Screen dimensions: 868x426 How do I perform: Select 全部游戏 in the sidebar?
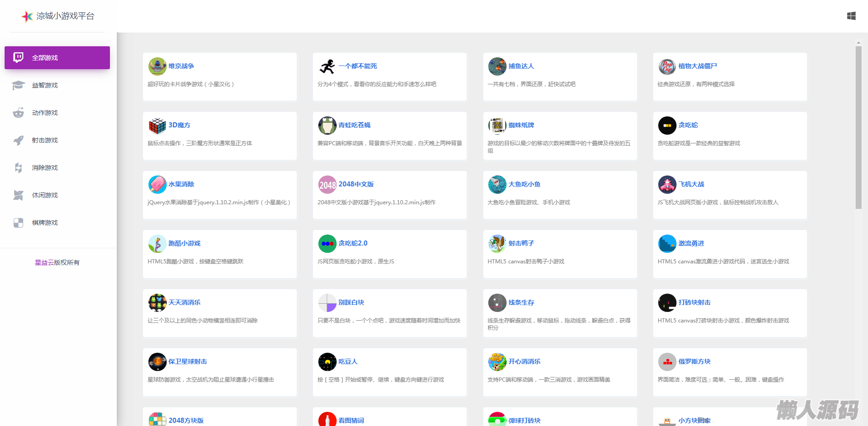click(x=57, y=58)
